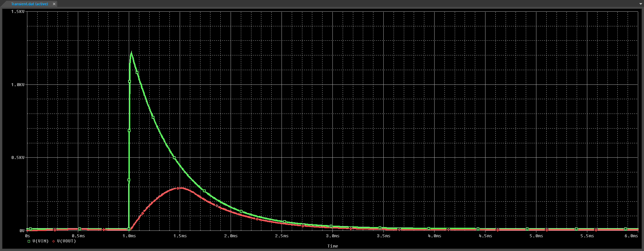Image resolution: width=644 pixels, height=251 pixels.
Task: Click the 1.0KV label on y-axis
Action: (x=18, y=84)
